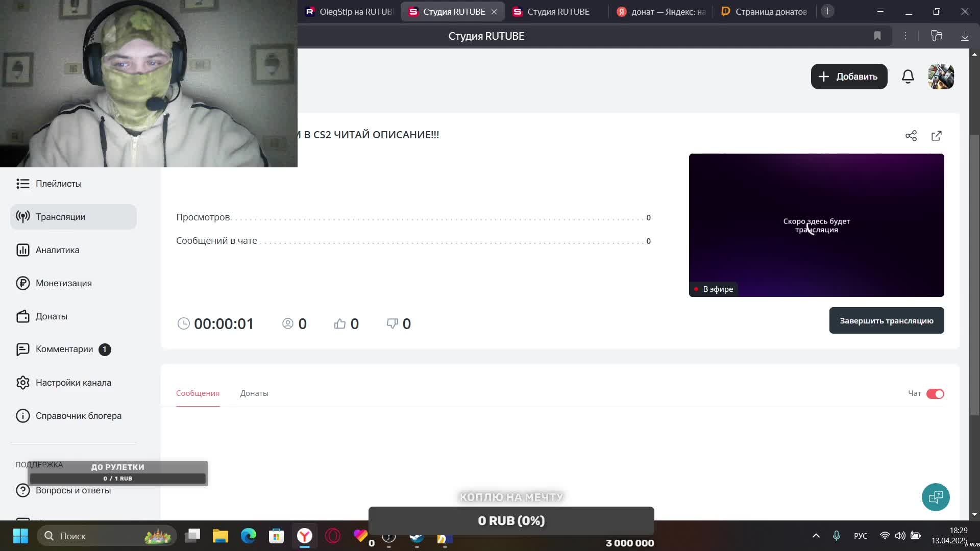The width and height of the screenshot is (980, 551).
Task: Click the stream preview thumbnail
Action: [x=816, y=225]
